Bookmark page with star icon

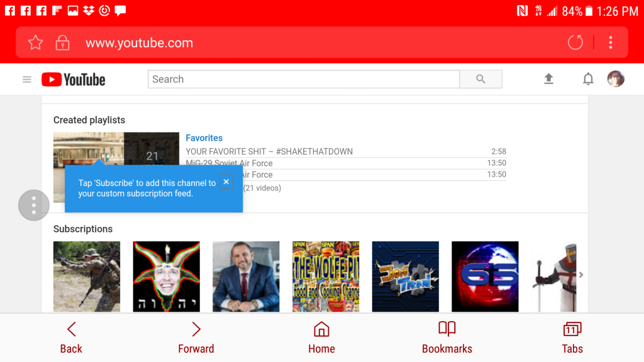point(36,42)
